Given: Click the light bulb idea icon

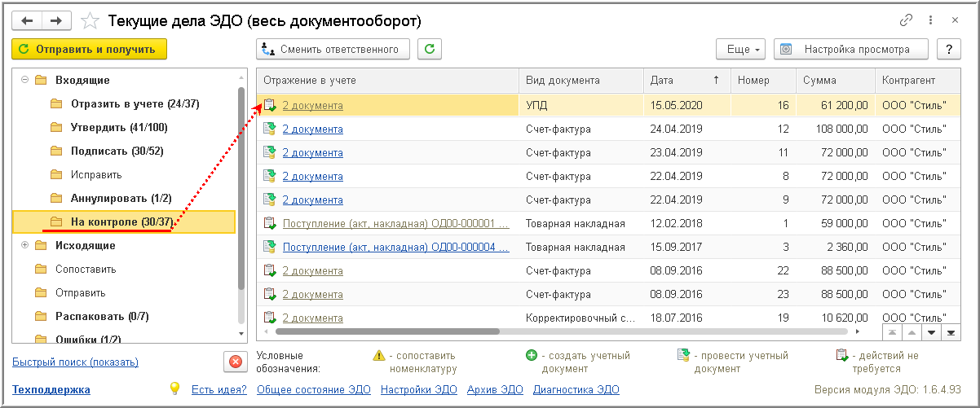Looking at the screenshot, I should pos(174,389).
